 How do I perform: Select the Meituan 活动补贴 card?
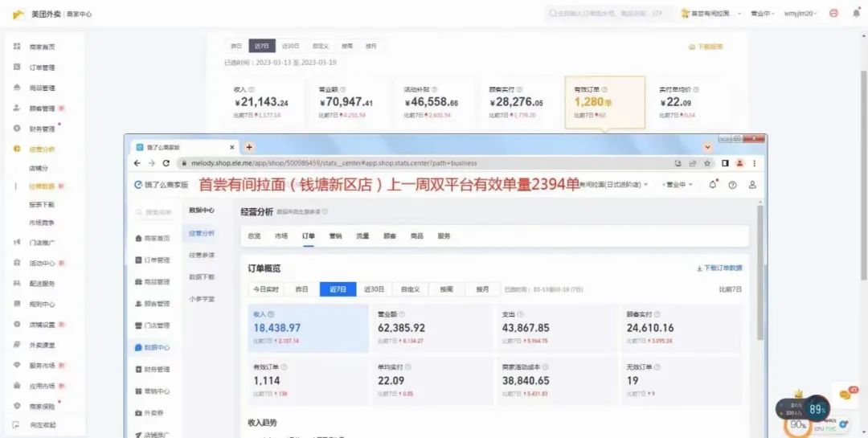point(435,103)
